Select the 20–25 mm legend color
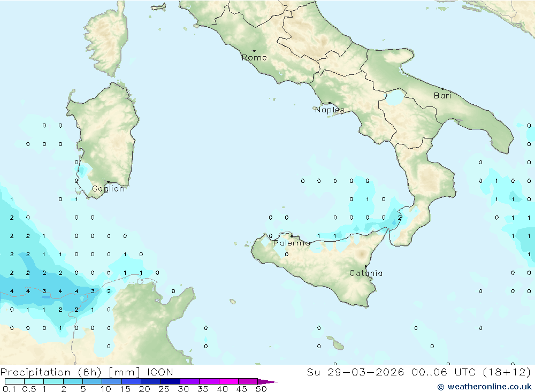 (151, 381)
